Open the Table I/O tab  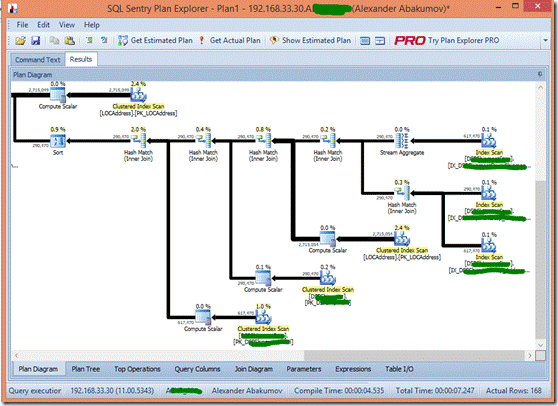pos(399,369)
